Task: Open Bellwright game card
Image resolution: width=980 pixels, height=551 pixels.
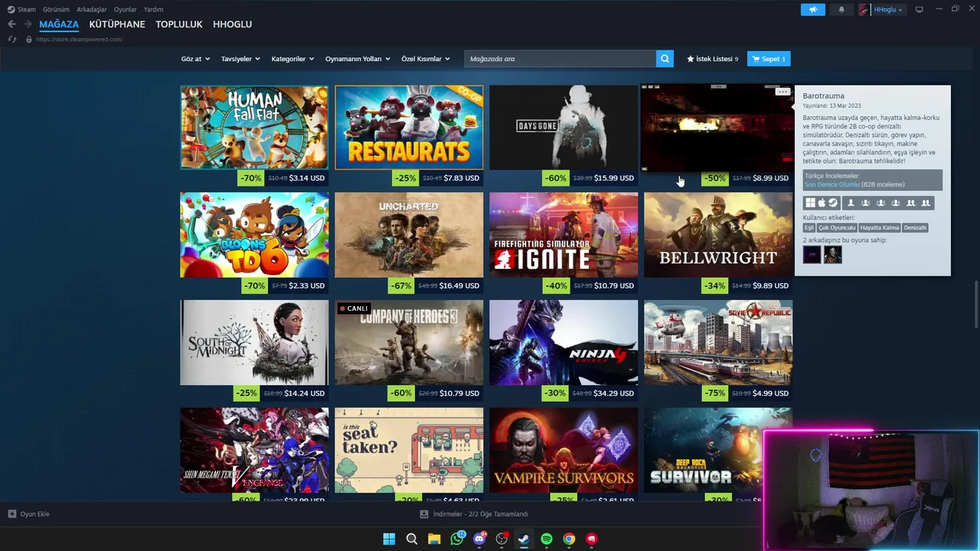Action: click(718, 234)
